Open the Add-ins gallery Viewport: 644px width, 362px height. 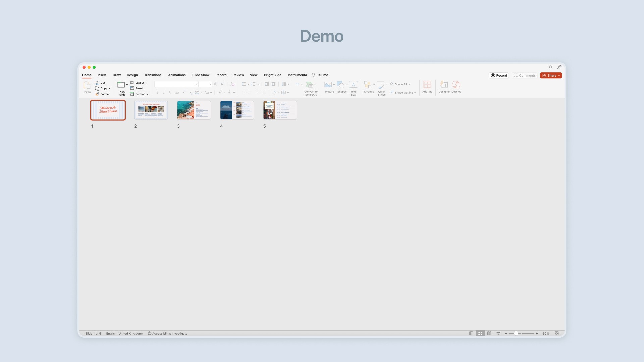(427, 85)
